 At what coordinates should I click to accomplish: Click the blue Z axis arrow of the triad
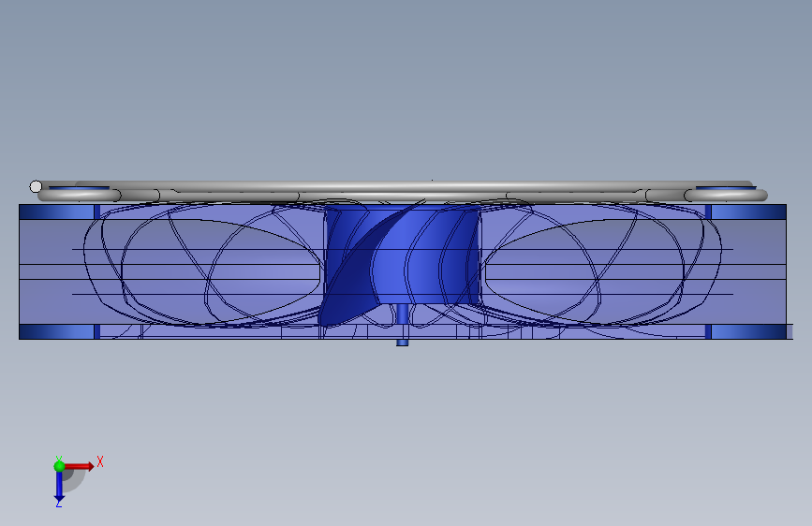coord(59,487)
